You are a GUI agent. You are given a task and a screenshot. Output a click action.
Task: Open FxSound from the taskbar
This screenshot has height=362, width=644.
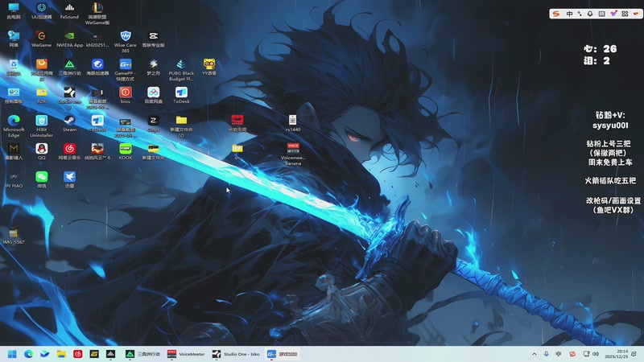[110, 354]
